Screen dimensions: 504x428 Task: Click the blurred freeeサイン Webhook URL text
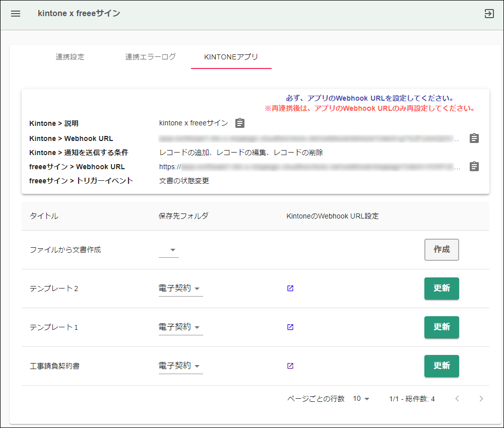point(309,167)
